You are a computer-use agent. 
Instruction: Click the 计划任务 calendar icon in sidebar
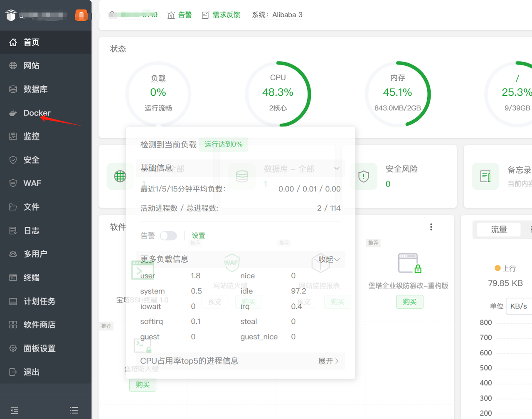pos(13,301)
